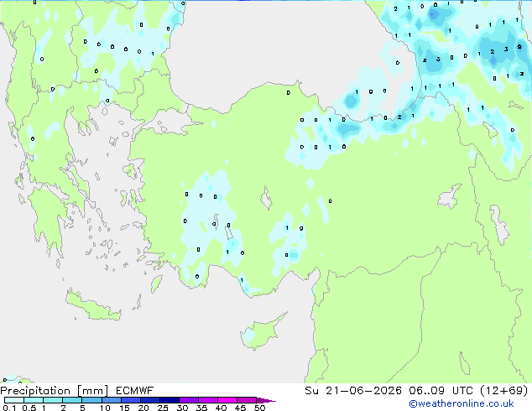
Task: Pick the legend swatch between 0.1 and 0.5
Action: 14,400
